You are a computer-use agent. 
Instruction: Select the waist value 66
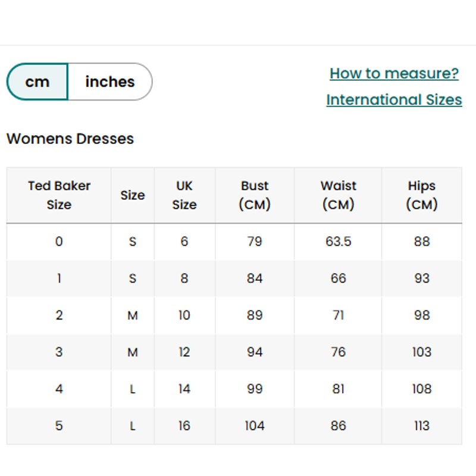(338, 278)
